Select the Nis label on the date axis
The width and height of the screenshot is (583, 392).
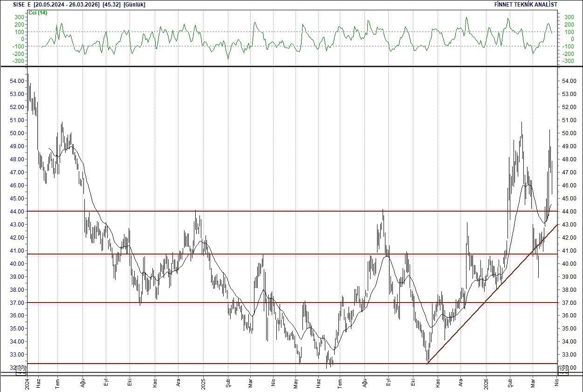pyautogui.click(x=556, y=382)
